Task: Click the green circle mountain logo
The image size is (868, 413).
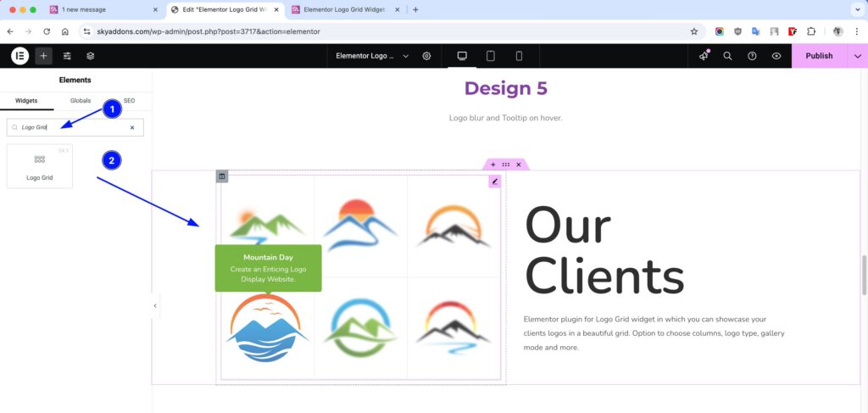Action: 360,327
